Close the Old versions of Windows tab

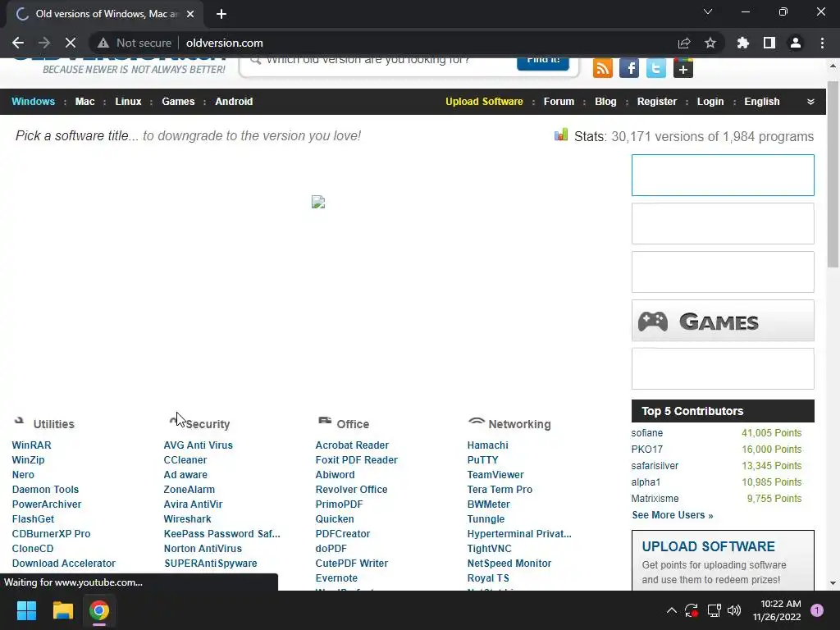tap(190, 14)
